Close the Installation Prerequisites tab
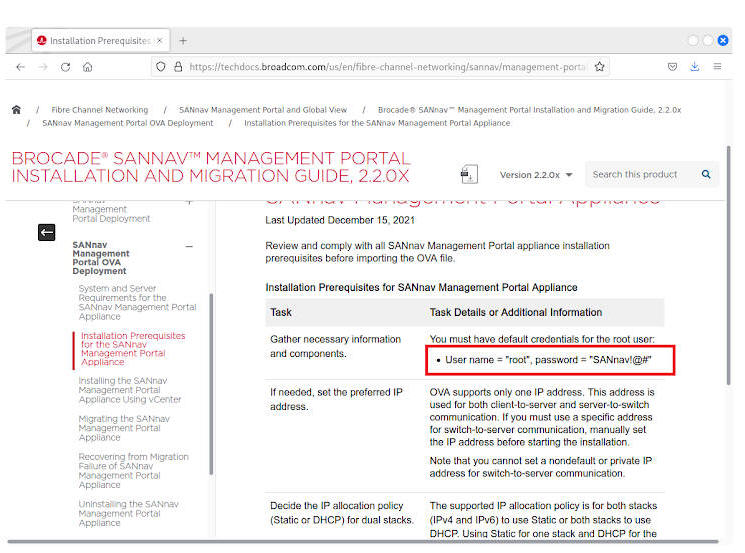This screenshot has width=745, height=553. click(x=160, y=41)
